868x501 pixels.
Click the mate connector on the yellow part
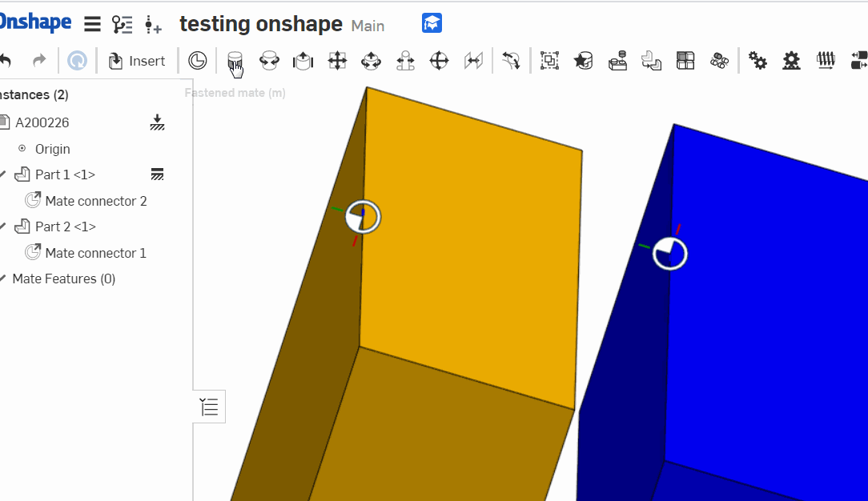click(x=363, y=217)
